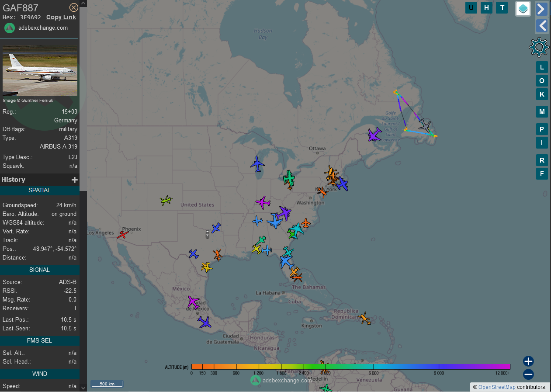Click the left arrow sidebar toggle button
Screen dimensions: 551x392
tap(542, 26)
